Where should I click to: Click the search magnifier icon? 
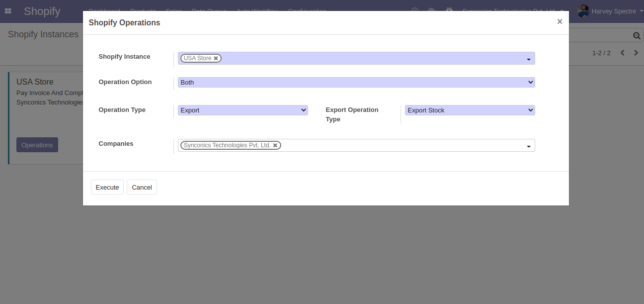click(x=636, y=35)
